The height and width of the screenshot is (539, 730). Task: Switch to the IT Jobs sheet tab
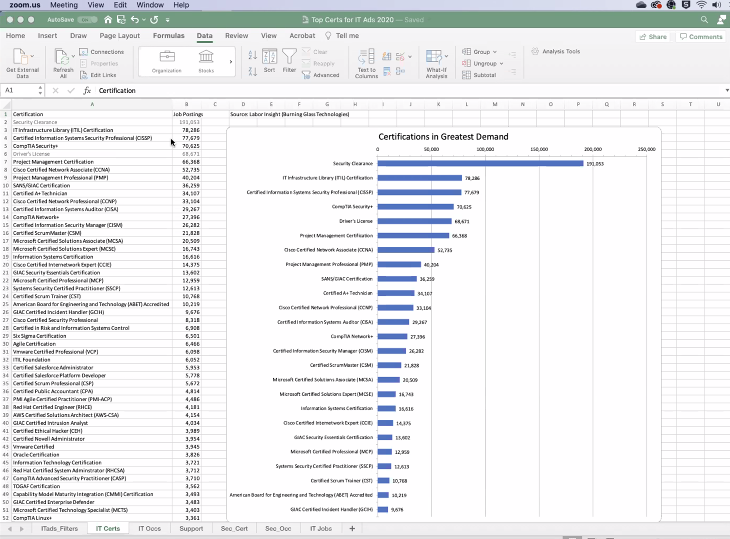click(x=321, y=528)
